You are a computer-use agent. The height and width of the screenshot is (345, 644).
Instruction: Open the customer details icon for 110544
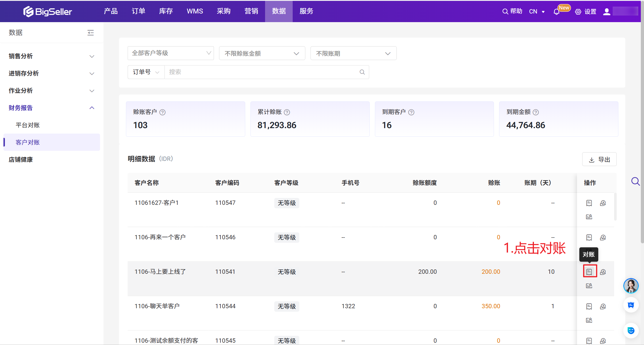(x=589, y=320)
